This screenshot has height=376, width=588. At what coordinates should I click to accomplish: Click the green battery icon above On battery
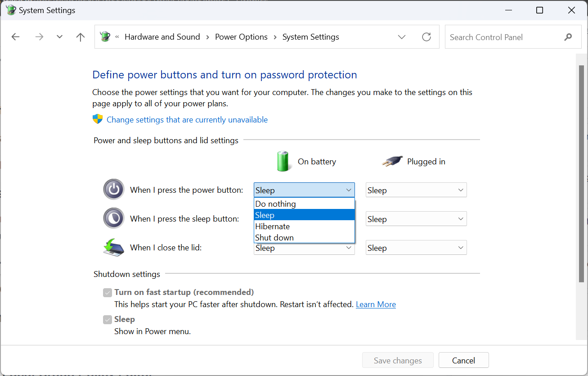(283, 161)
